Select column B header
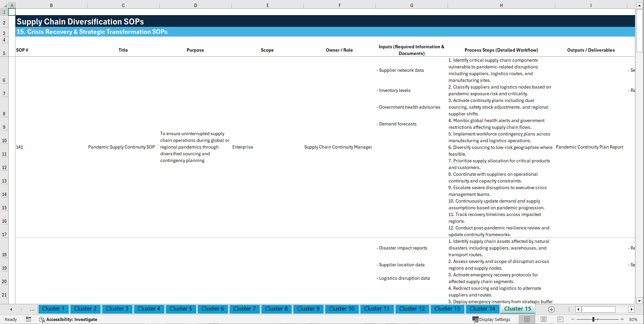Viewport: 644px width, 324px height. pos(51,5)
